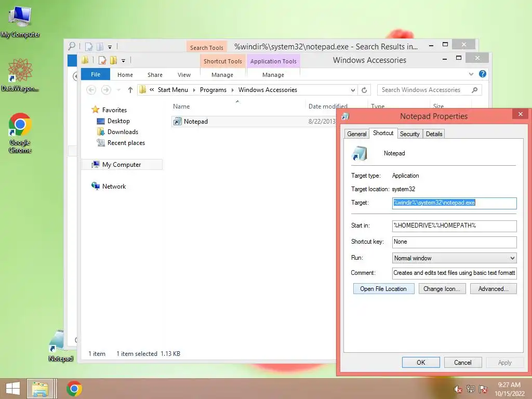Refresh the Windows Accessories folder view
This screenshot has height=399, width=532.
364,90
